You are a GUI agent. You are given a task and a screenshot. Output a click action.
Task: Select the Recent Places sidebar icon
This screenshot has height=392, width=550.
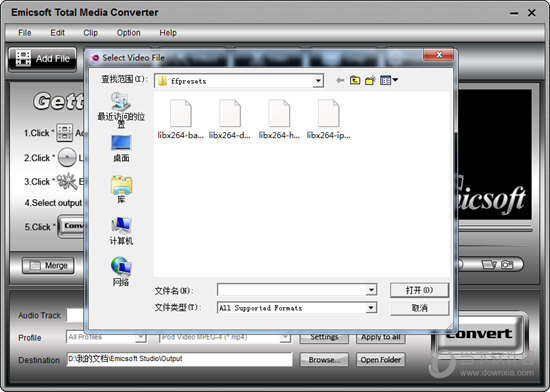121,110
